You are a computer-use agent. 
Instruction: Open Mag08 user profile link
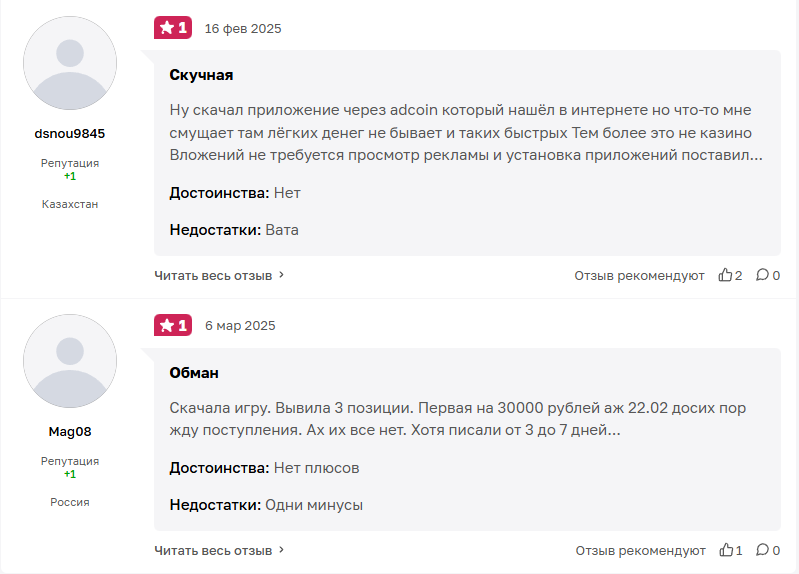(70, 431)
